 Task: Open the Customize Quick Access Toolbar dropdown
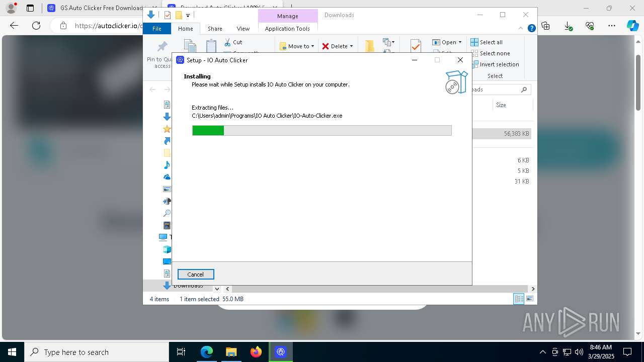188,16
